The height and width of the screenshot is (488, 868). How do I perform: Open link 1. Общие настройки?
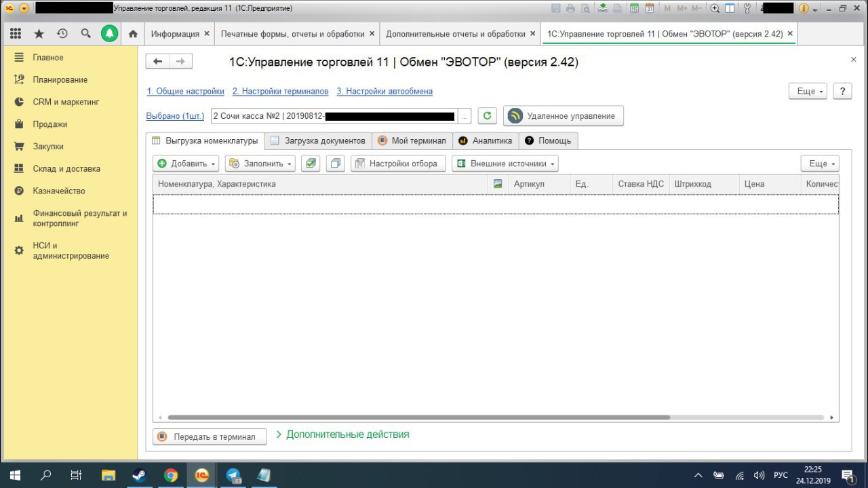pos(186,91)
